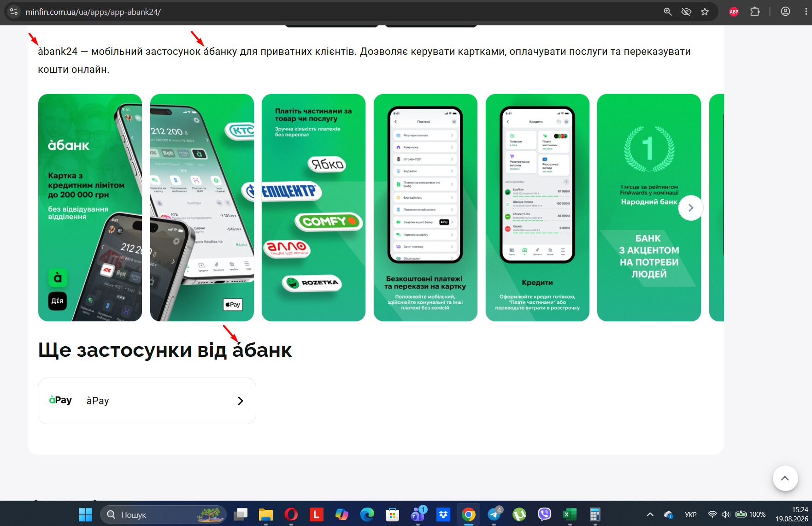Open the screenshot showing КТС and Apple Pay
Screen dimensions: 812x526
(x=202, y=207)
